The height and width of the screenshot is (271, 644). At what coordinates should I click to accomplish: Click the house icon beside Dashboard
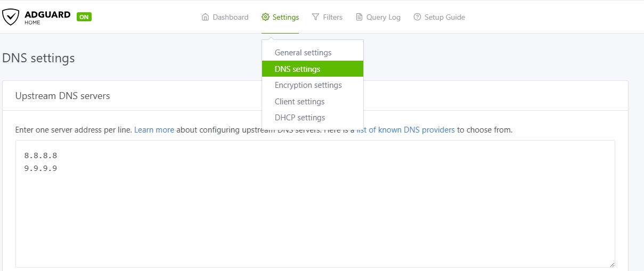(x=205, y=17)
